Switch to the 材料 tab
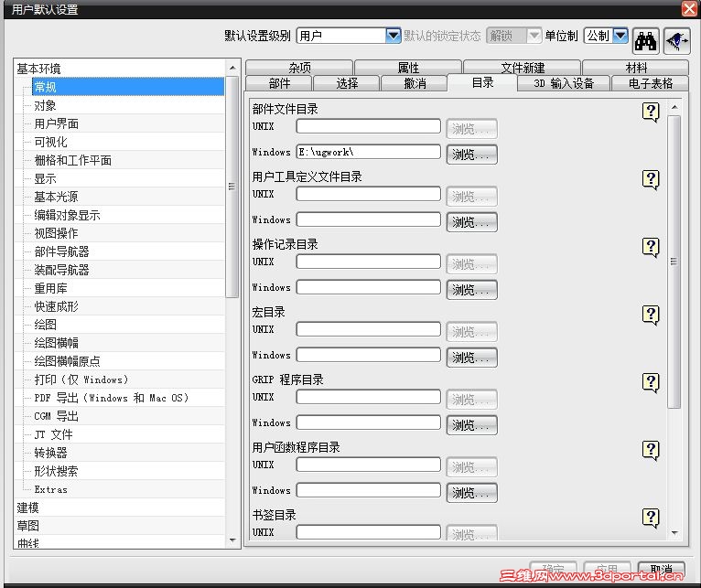 (636, 68)
